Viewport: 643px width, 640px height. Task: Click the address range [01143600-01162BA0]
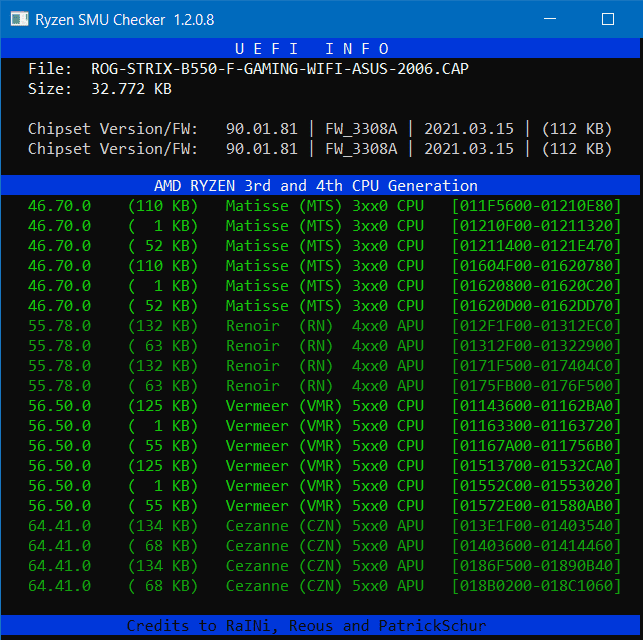pyautogui.click(x=536, y=406)
